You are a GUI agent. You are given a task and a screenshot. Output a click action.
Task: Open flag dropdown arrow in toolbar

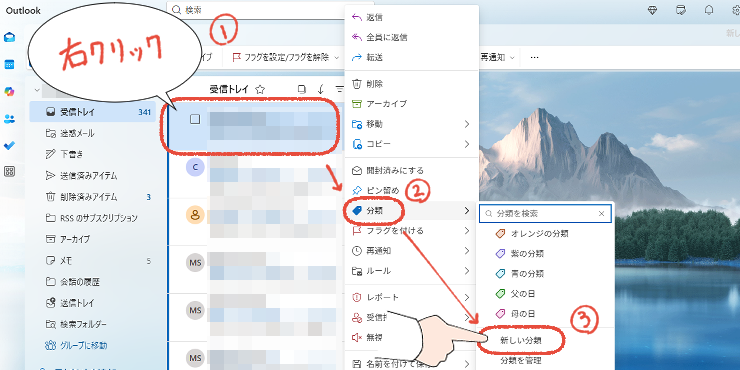[336, 58]
